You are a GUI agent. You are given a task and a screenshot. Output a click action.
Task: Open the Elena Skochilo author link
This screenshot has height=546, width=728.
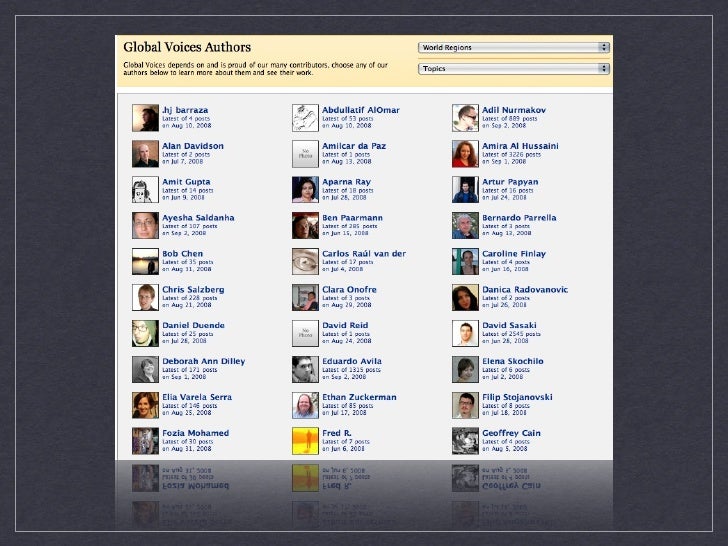(x=513, y=361)
